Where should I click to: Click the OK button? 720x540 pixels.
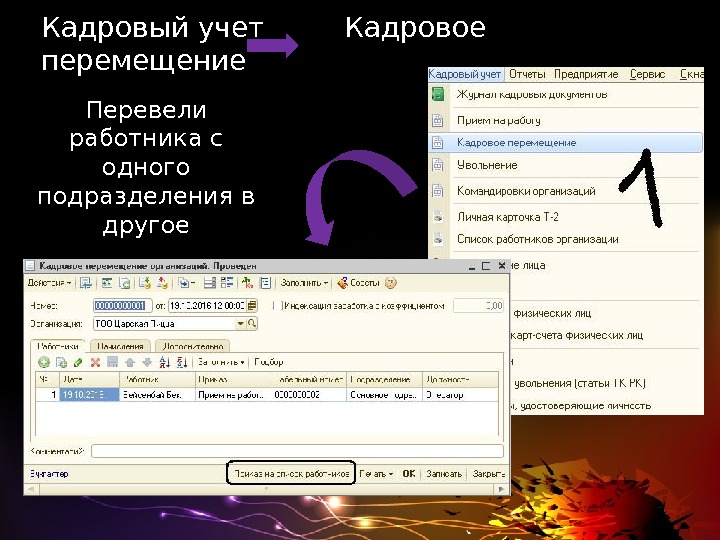[x=409, y=473]
